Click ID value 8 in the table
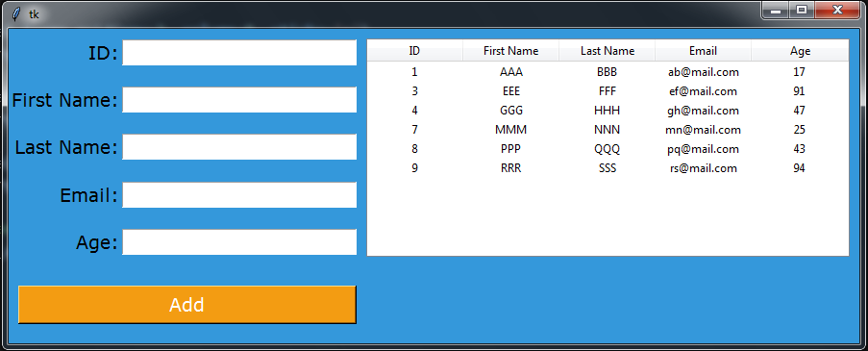 (x=414, y=149)
